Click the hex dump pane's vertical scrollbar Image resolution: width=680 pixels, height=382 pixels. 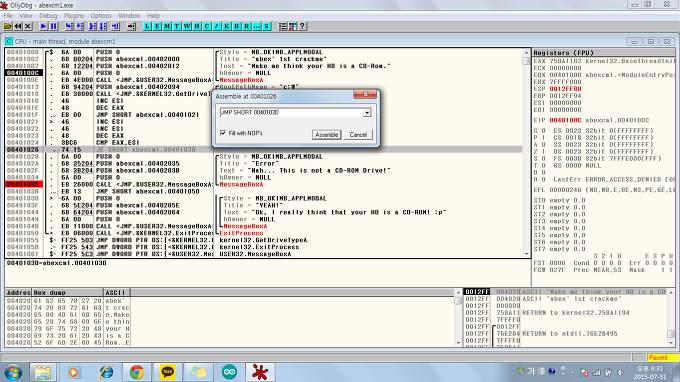coord(458,318)
